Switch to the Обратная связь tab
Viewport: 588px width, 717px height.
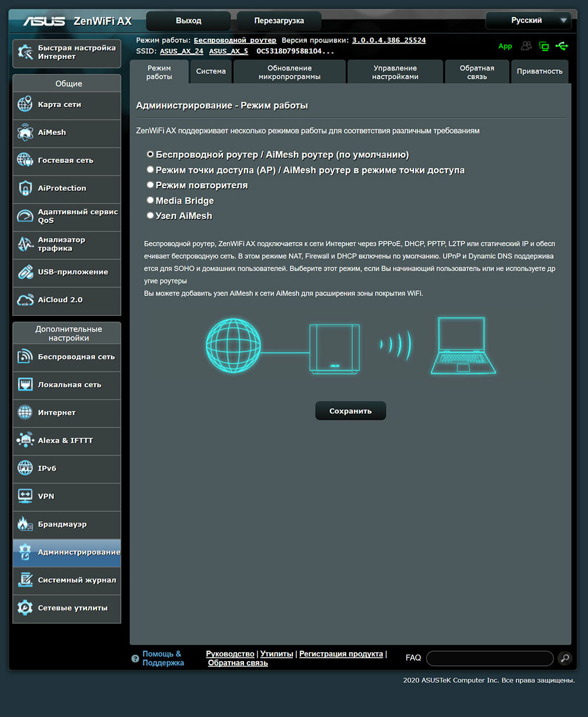click(477, 72)
